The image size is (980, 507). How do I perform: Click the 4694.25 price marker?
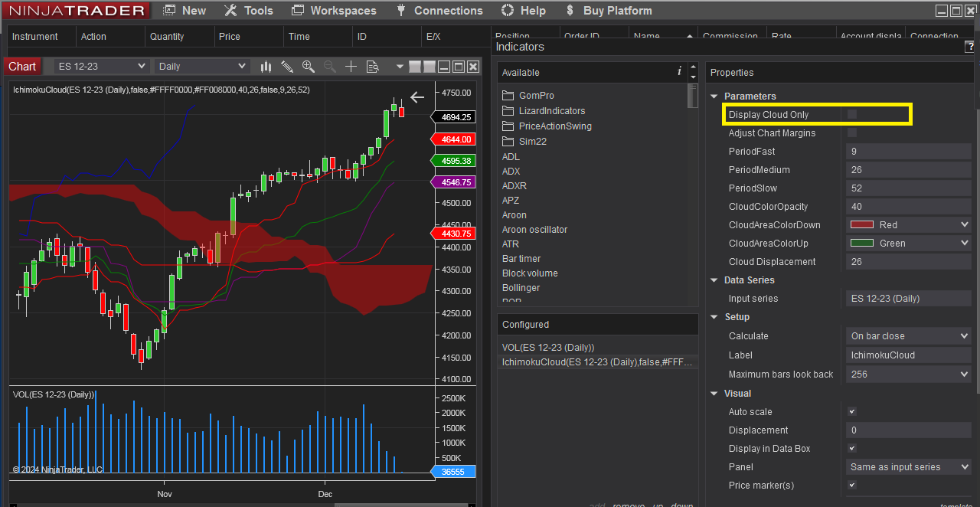(x=454, y=117)
